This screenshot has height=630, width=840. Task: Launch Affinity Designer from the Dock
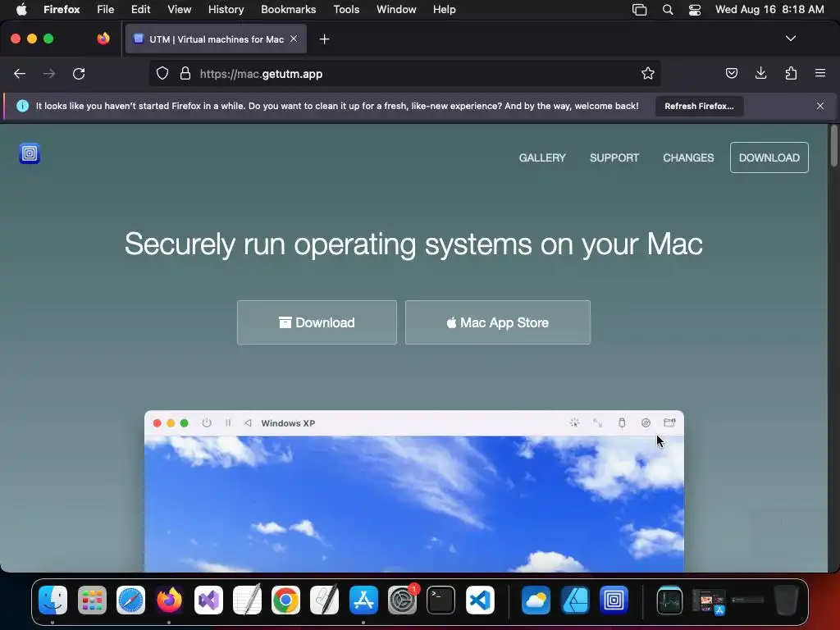click(575, 600)
